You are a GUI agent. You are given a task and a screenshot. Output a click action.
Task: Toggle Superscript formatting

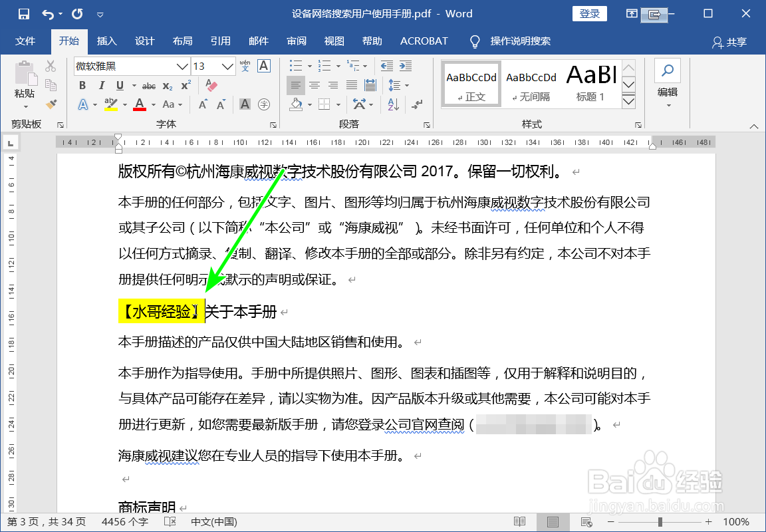(186, 86)
